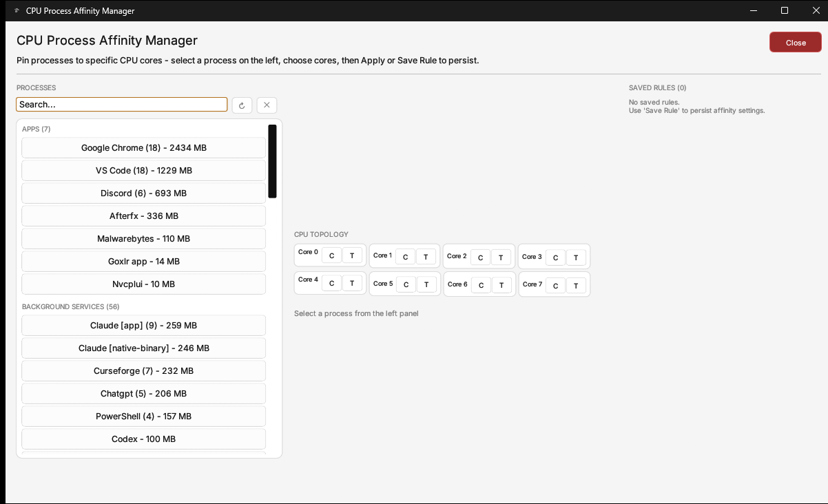Click the Core 0 label
The width and height of the screenshot is (828, 504).
point(308,252)
